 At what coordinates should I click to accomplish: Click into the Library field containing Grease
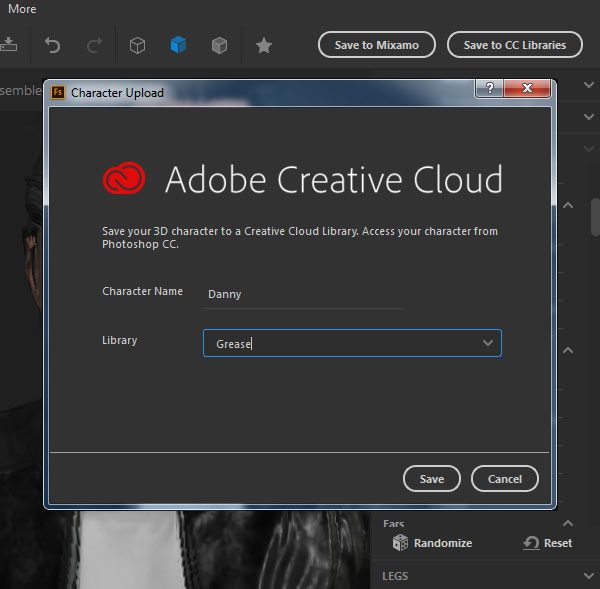(352, 343)
